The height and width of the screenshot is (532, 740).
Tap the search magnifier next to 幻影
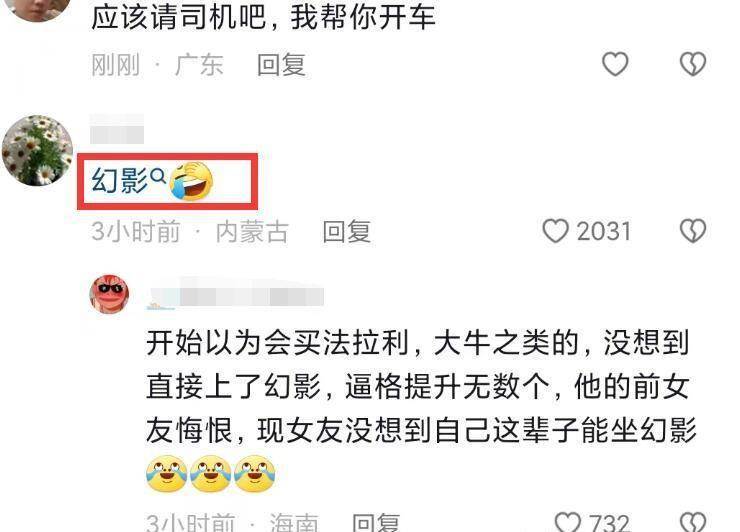pyautogui.click(x=158, y=176)
